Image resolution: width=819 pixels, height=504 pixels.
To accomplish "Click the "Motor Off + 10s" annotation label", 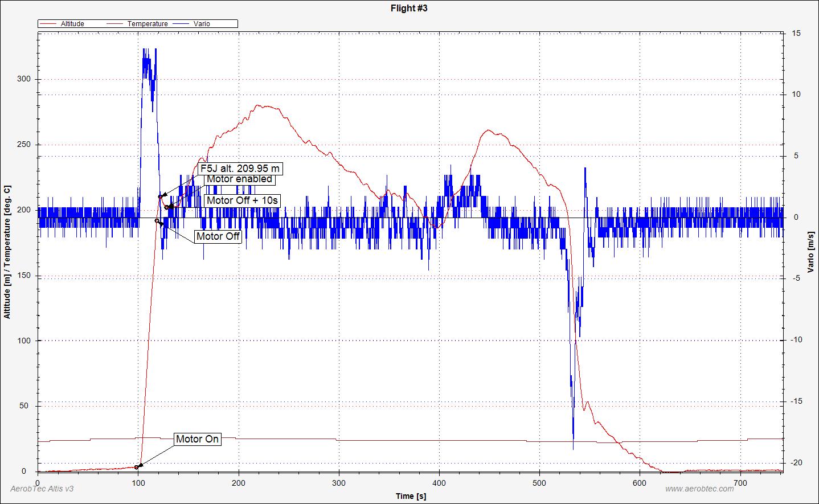I will point(242,200).
